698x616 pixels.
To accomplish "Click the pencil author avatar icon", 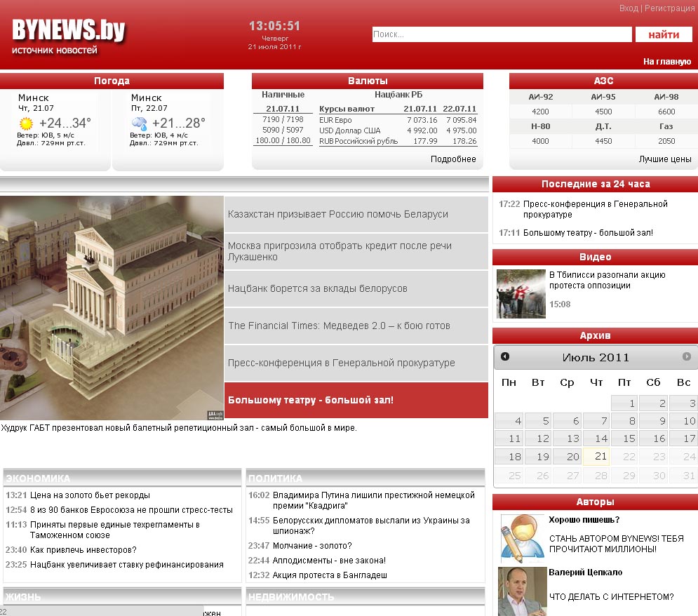I will pos(522,539).
